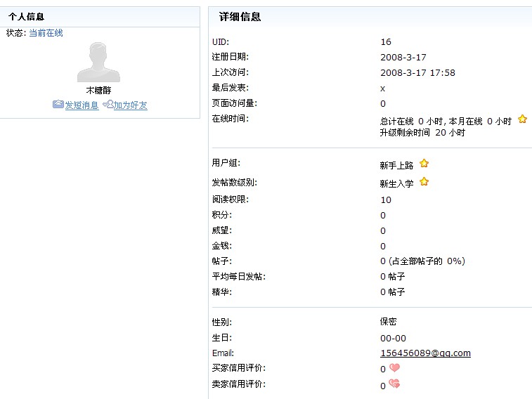This screenshot has height=399, width=532.
Task: Click the 详细信息 panel header
Action: click(x=240, y=16)
